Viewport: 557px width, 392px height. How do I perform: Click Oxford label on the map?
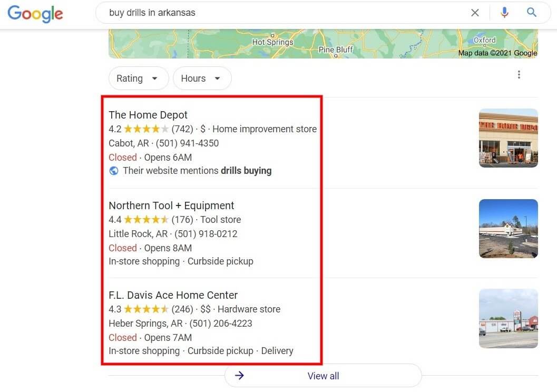tap(484, 40)
